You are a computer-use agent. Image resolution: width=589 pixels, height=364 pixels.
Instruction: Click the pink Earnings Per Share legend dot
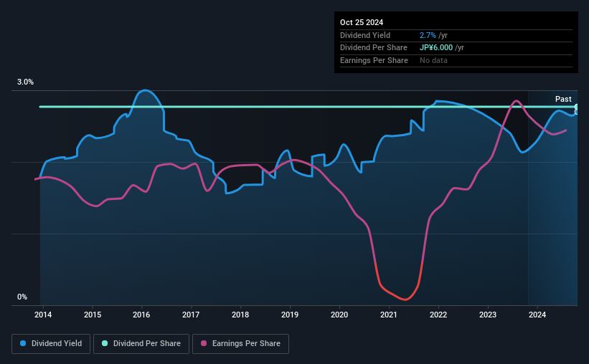[204, 343]
